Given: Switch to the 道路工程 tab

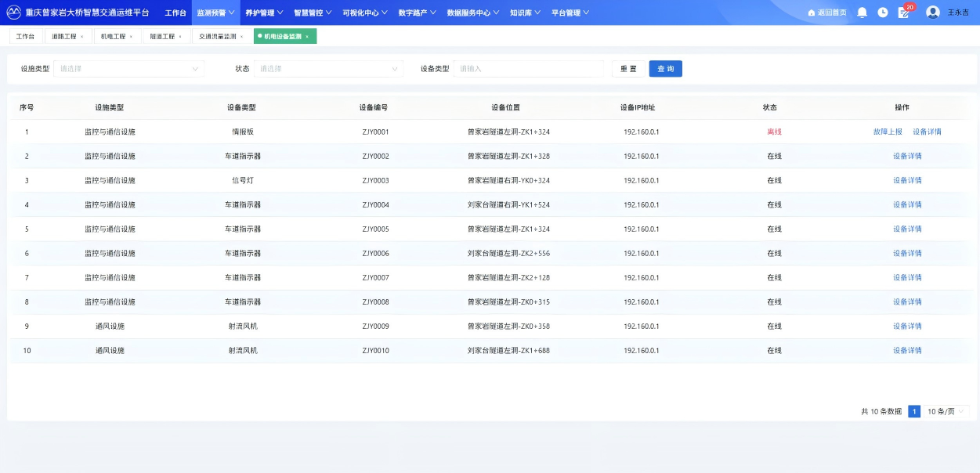Looking at the screenshot, I should (64, 37).
